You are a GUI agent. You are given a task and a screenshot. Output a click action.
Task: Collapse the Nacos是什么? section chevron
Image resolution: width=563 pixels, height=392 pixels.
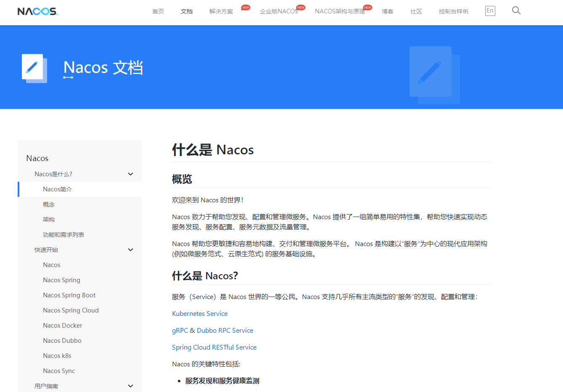(130, 174)
